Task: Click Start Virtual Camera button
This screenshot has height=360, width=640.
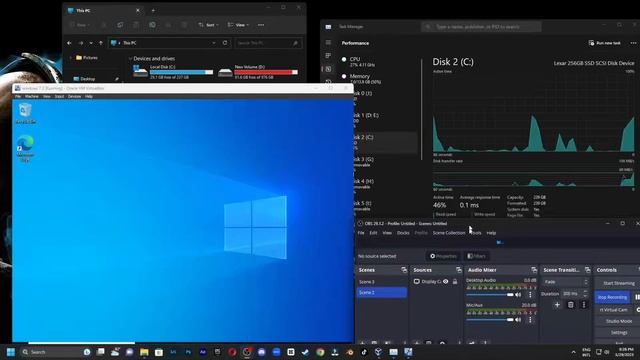Action: pos(613,310)
